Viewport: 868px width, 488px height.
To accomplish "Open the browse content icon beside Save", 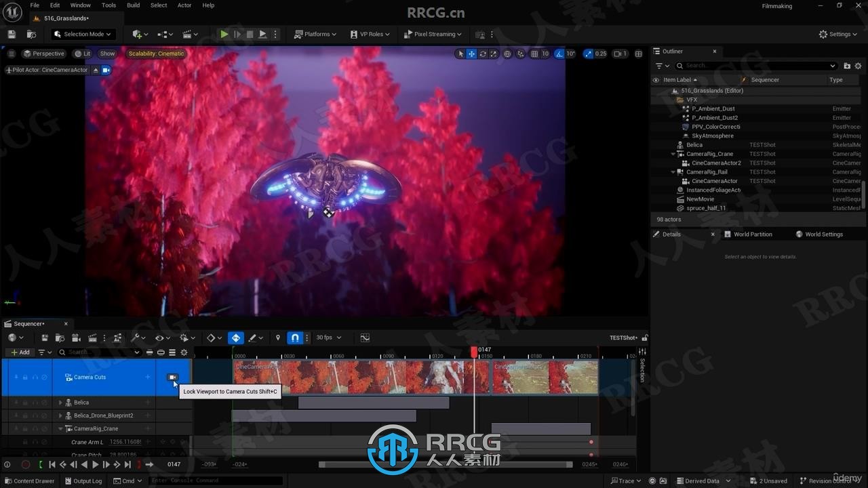I will pyautogui.click(x=31, y=34).
